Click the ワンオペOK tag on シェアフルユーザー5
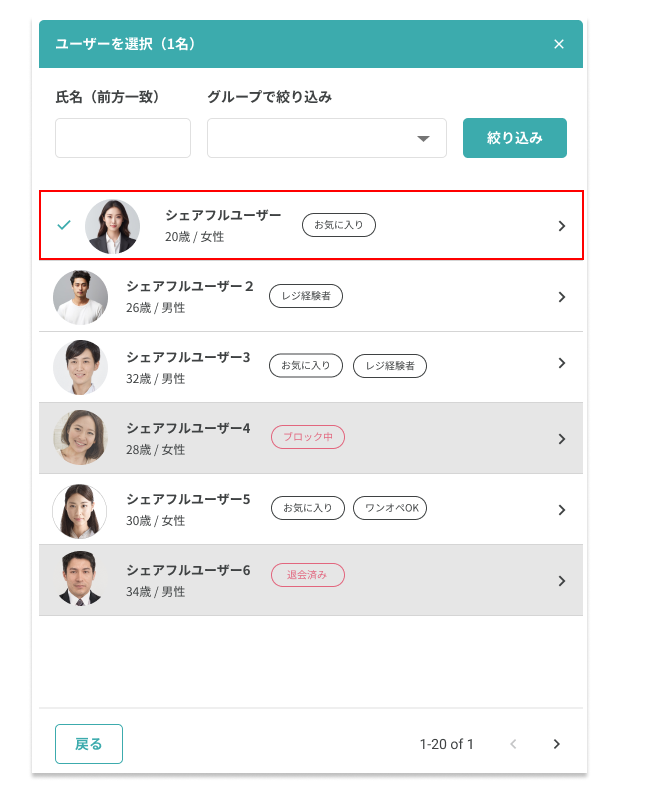The image size is (646, 799). coord(390,508)
